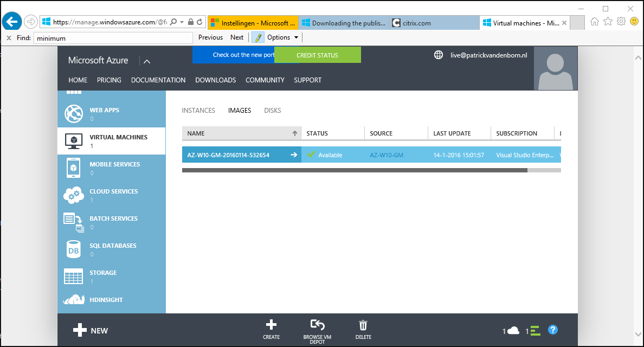The image size is (644, 347).
Task: Open the Support menu item
Action: pos(307,80)
